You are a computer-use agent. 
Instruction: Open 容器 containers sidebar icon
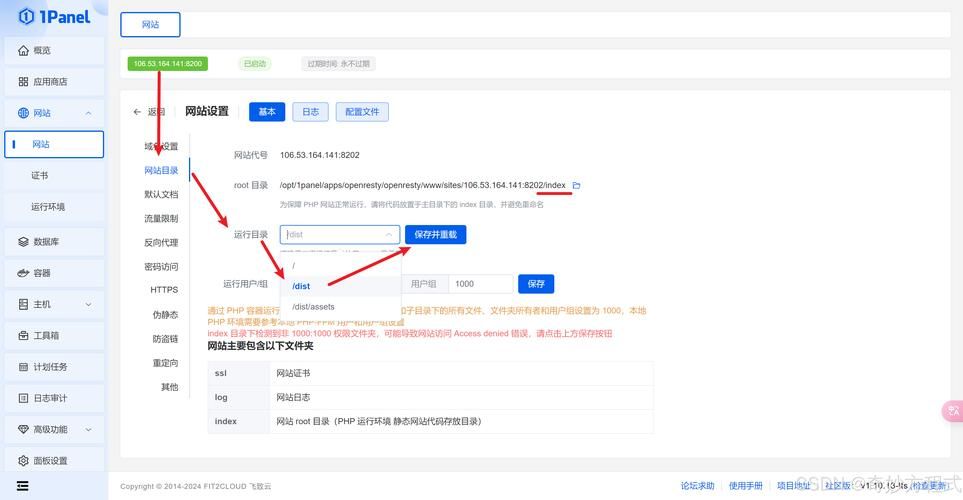(24, 273)
